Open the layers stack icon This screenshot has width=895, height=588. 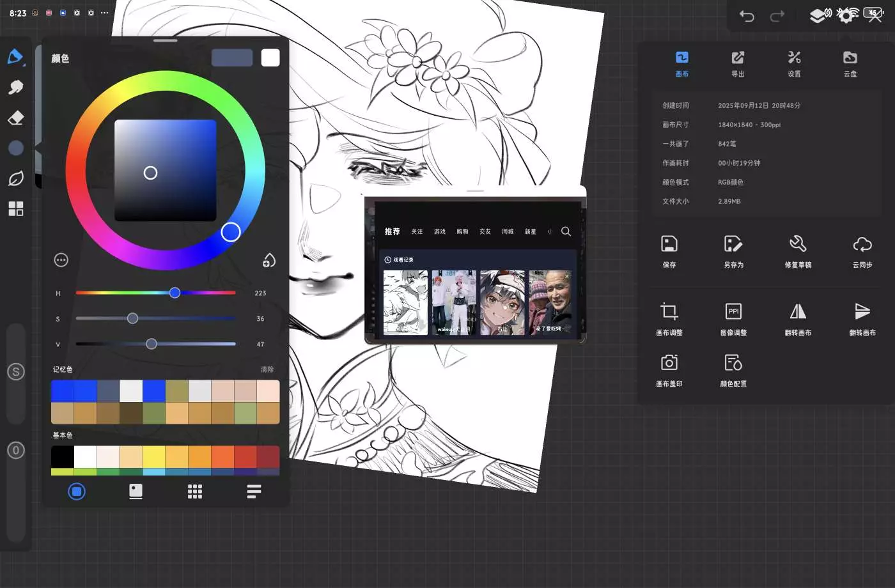pyautogui.click(x=818, y=15)
